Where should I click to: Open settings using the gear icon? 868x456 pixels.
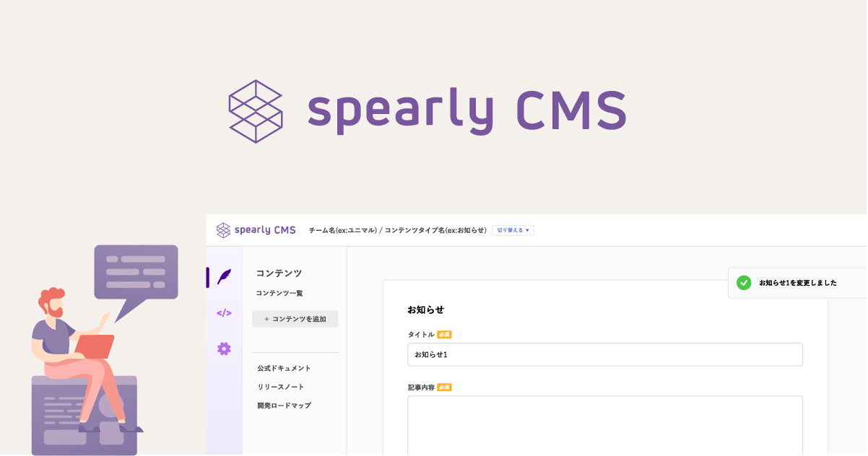pos(225,348)
